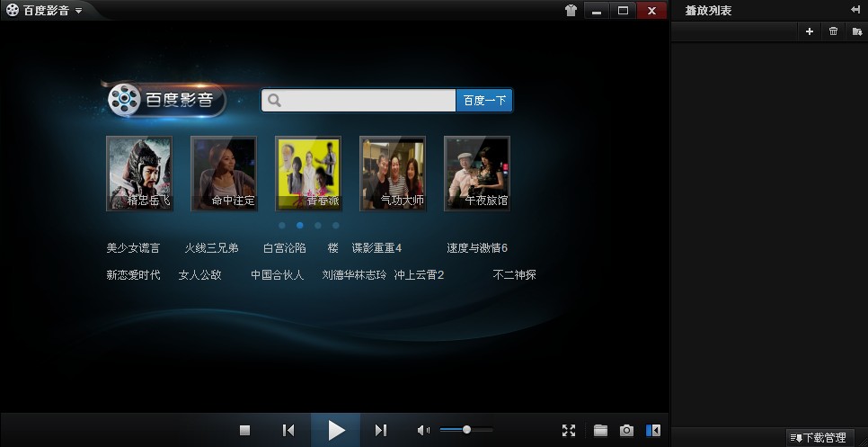
Task: Switch to the third carousel page dot
Action: click(x=318, y=226)
